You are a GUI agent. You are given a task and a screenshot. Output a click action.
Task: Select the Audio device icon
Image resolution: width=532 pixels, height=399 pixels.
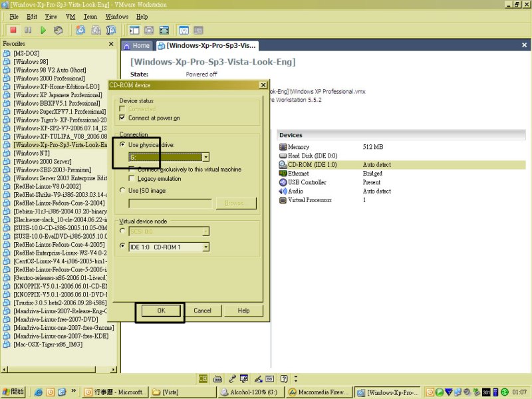(x=283, y=191)
